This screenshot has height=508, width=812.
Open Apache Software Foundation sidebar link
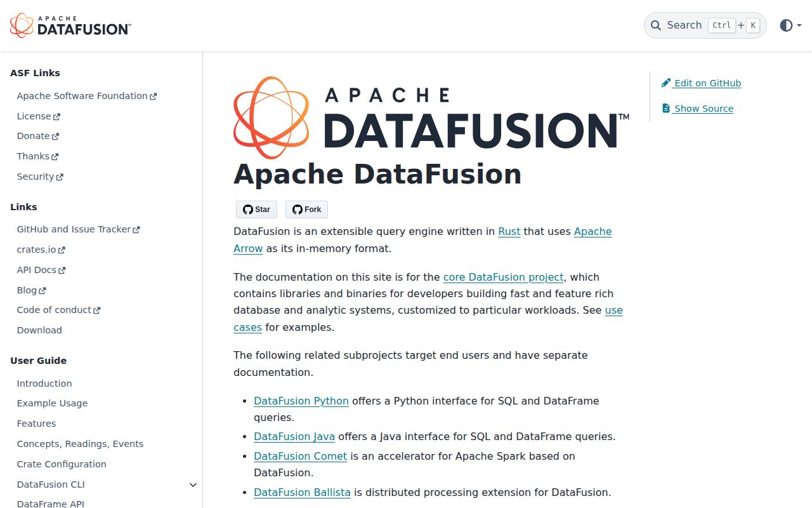click(82, 96)
